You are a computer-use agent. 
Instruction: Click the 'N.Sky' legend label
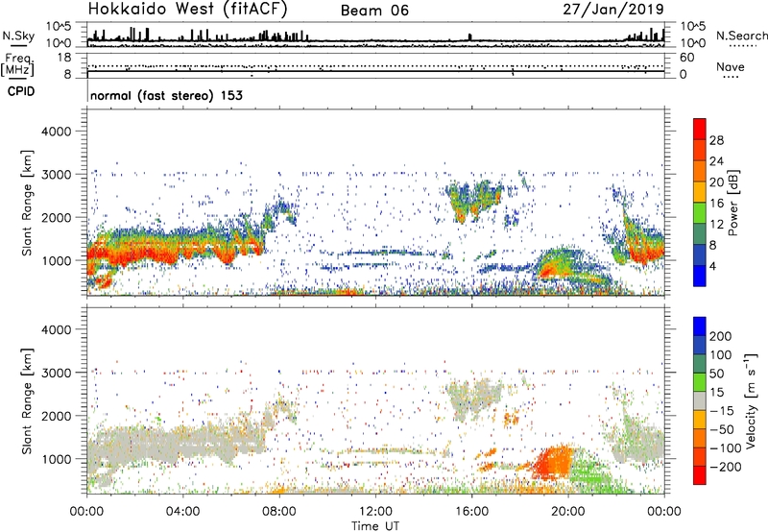coord(18,36)
